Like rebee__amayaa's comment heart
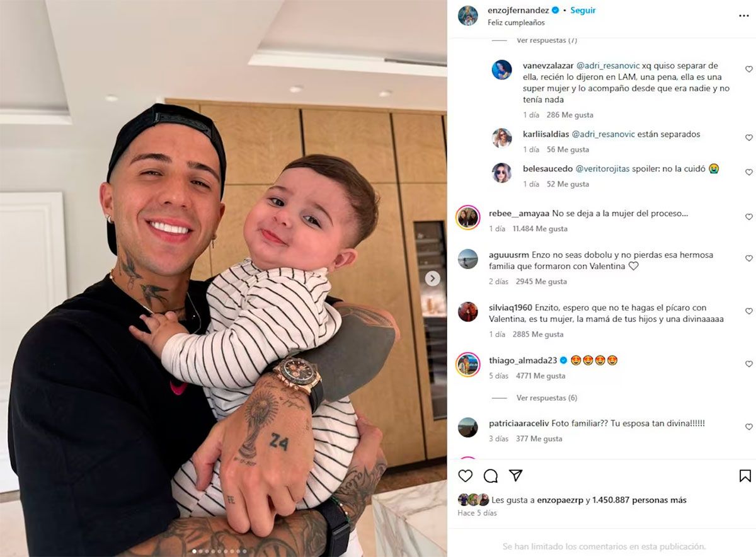The height and width of the screenshot is (557, 756). (749, 217)
